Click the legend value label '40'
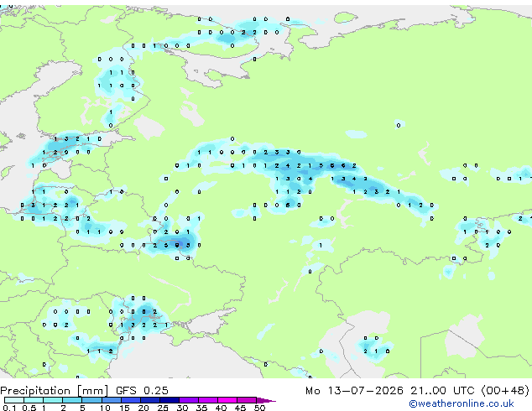 pos(221,408)
